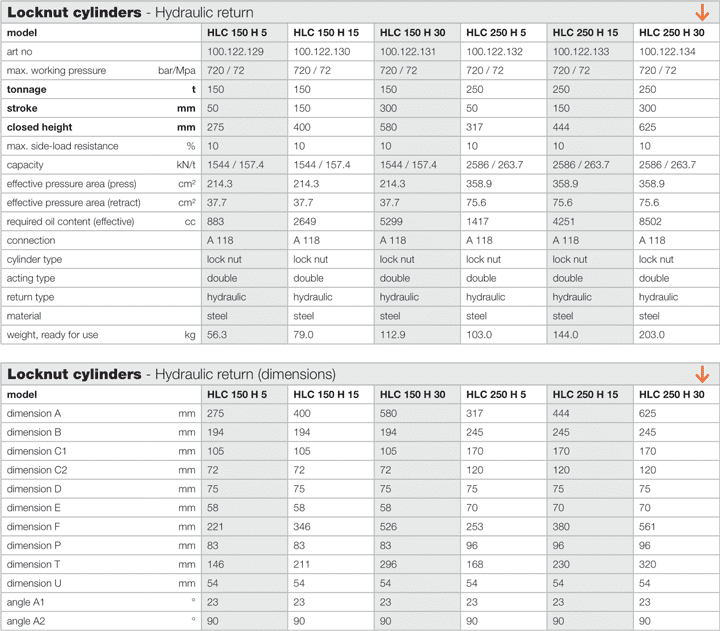Click the orange arrow in the Hydraulic return header
Screen dimensions: 720x631
point(702,13)
